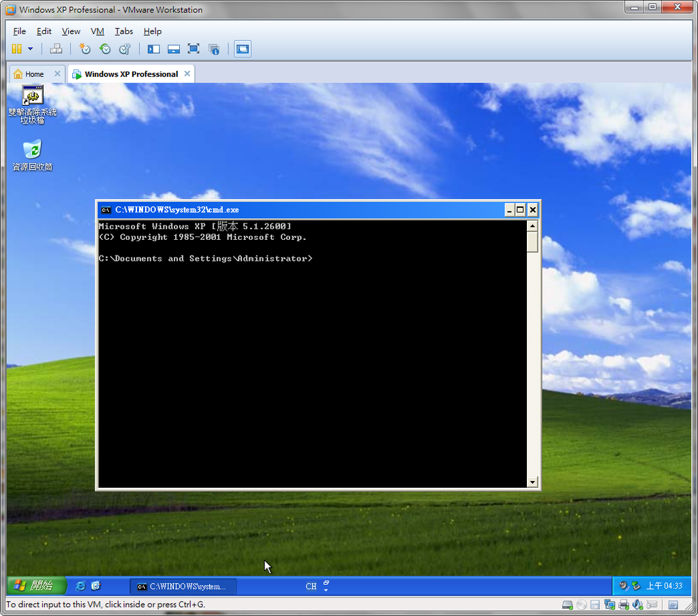This screenshot has width=698, height=616.
Task: Select the 雙擊清除系統垃圾檔 desktop shortcut
Action: [x=33, y=104]
